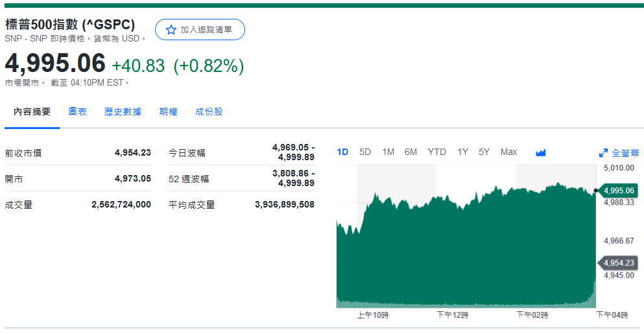Screen dimensions: 644x334
Task: Switch chart range to 5D
Action: (x=365, y=152)
